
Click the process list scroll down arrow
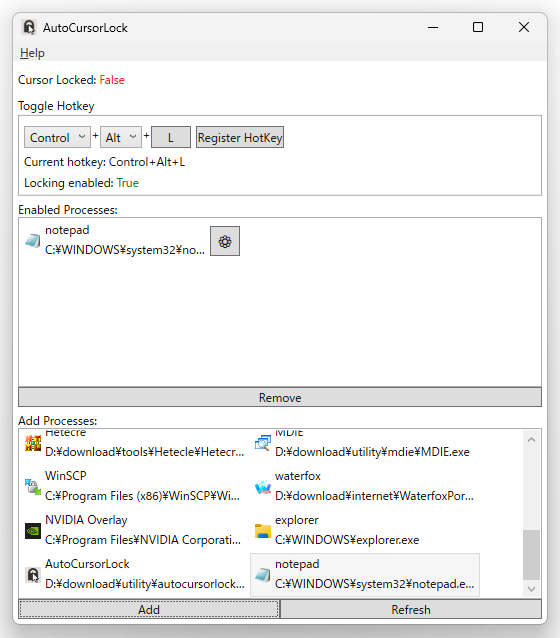pyautogui.click(x=531, y=589)
